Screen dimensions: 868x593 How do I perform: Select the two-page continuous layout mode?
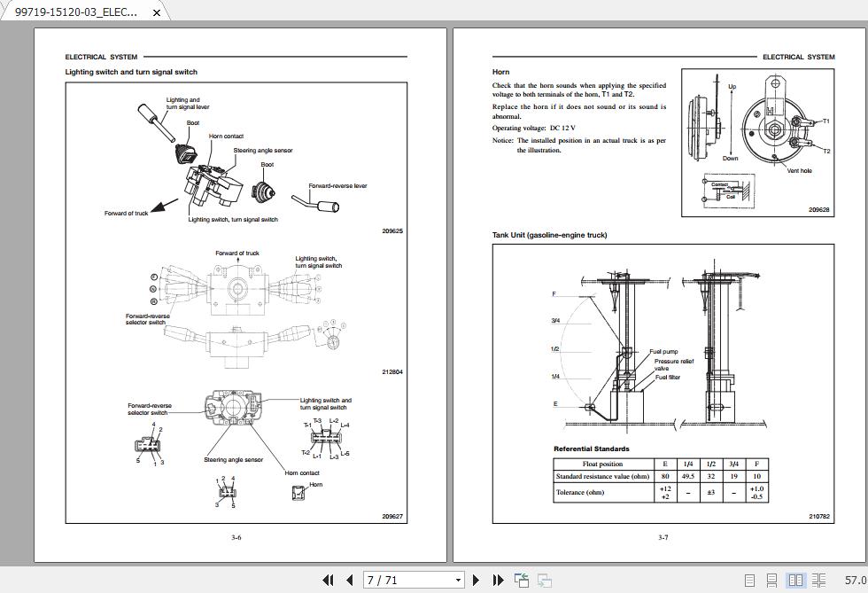point(818,580)
